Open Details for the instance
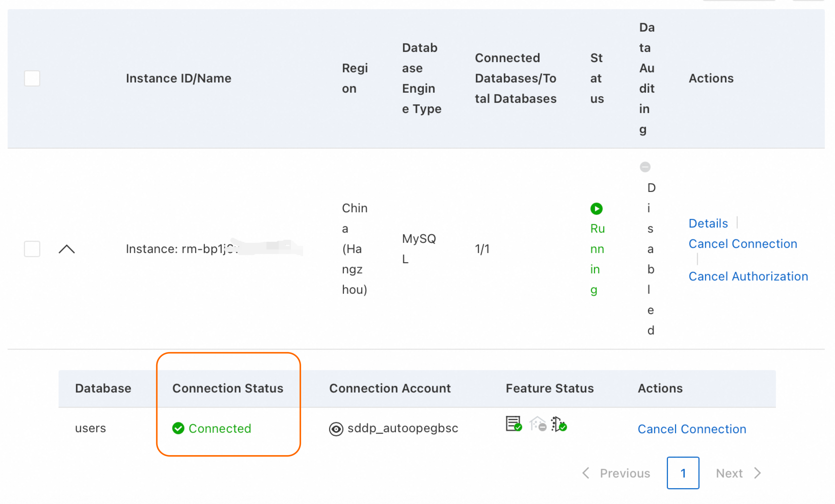 pyautogui.click(x=708, y=223)
